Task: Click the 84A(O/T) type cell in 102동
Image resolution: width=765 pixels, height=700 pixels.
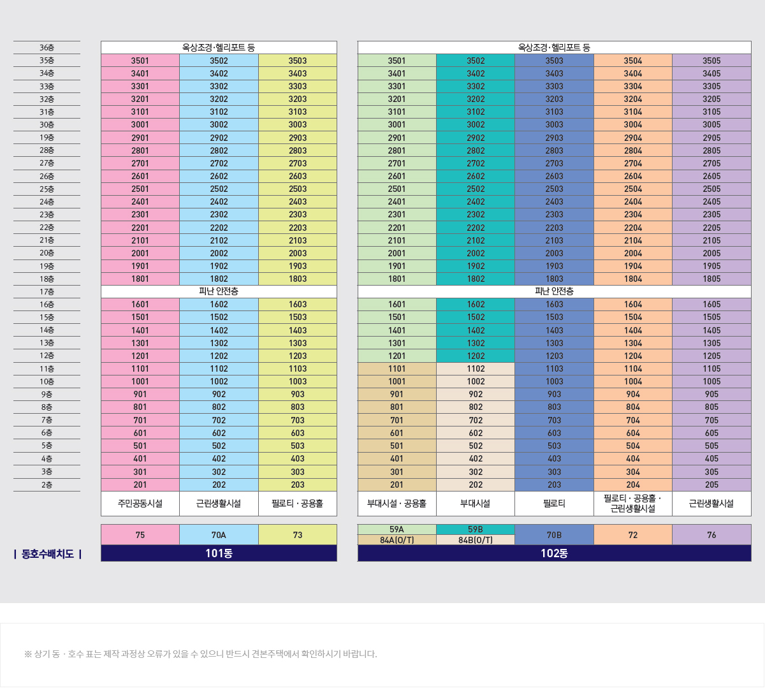Action: (397, 539)
